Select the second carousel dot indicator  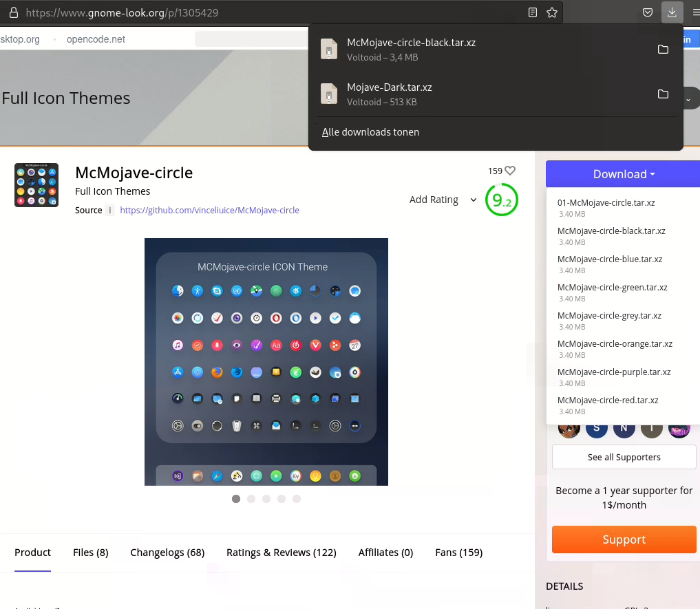251,499
